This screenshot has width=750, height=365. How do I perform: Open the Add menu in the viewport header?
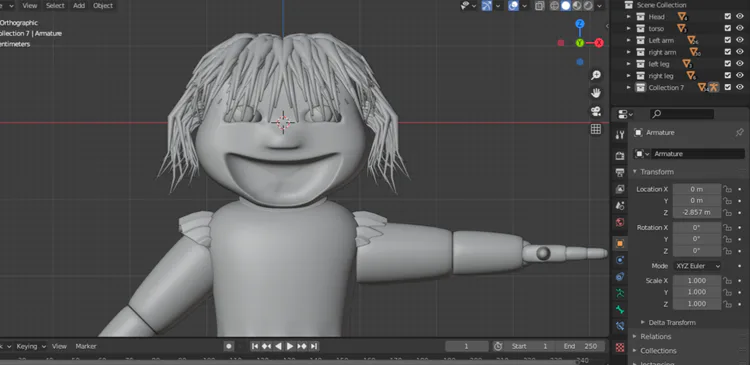click(x=79, y=6)
